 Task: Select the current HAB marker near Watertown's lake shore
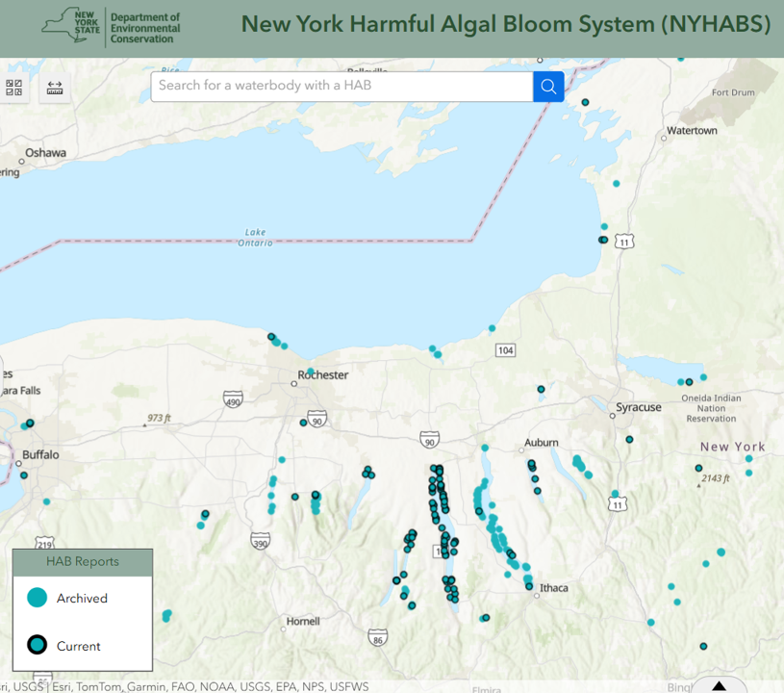(603, 240)
